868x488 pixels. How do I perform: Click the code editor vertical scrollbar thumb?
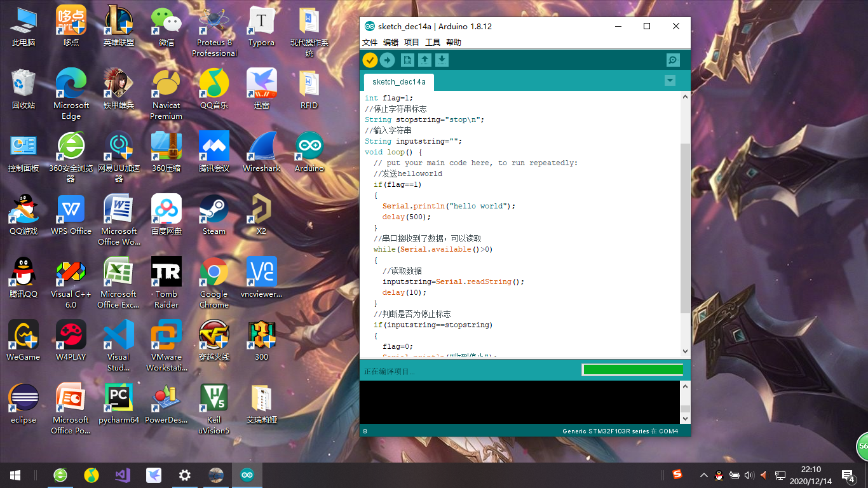coord(685,227)
